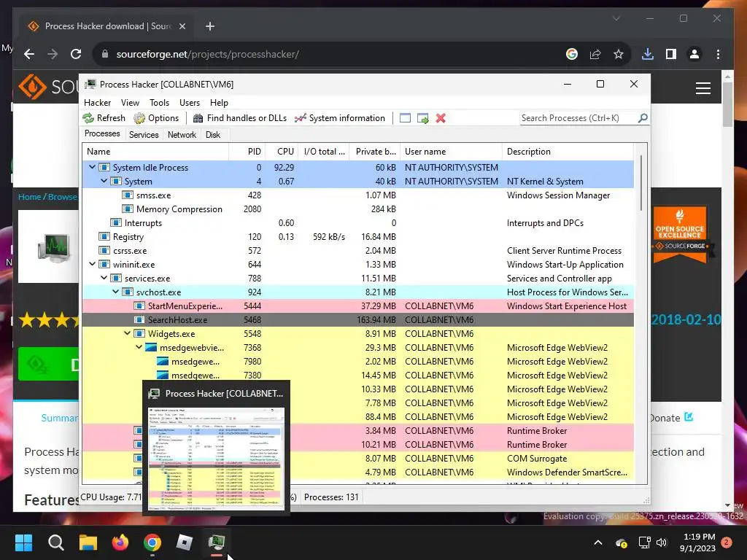This screenshot has height=560, width=747.
Task: Select the Memory Compression process row
Action: 357,209
